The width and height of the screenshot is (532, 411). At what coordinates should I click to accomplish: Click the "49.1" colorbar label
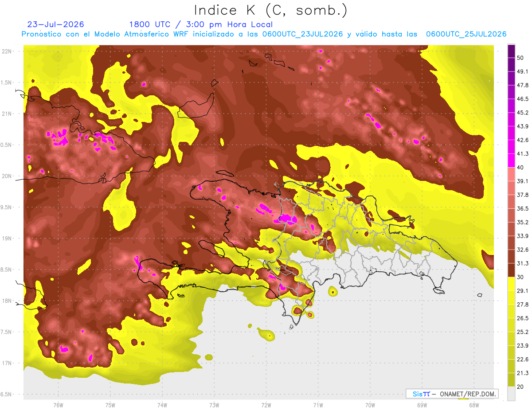coord(523,71)
